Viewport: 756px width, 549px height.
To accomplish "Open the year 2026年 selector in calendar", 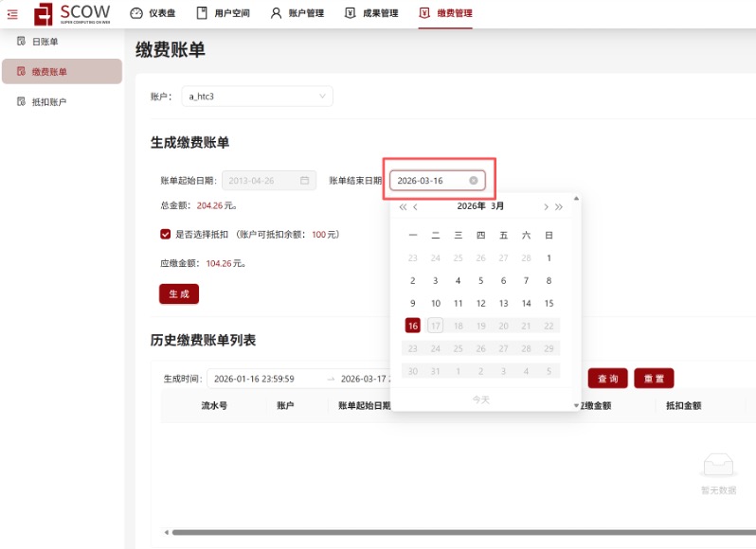I will click(471, 206).
